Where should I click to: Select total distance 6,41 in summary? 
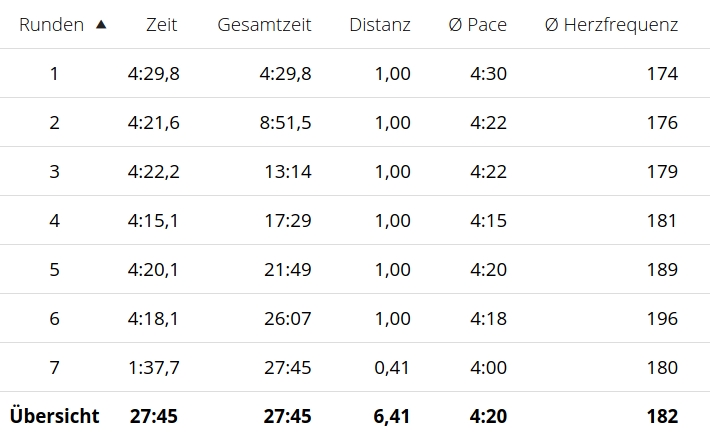click(x=392, y=417)
